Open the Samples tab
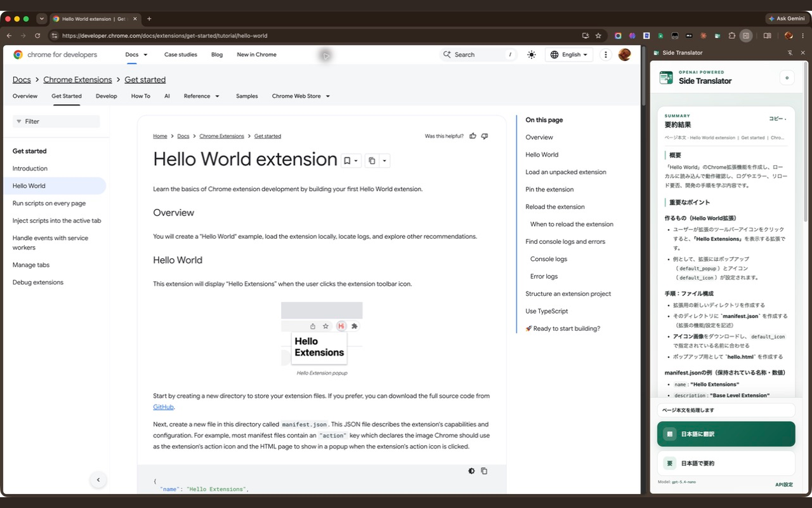Image resolution: width=812 pixels, height=508 pixels. (x=247, y=96)
